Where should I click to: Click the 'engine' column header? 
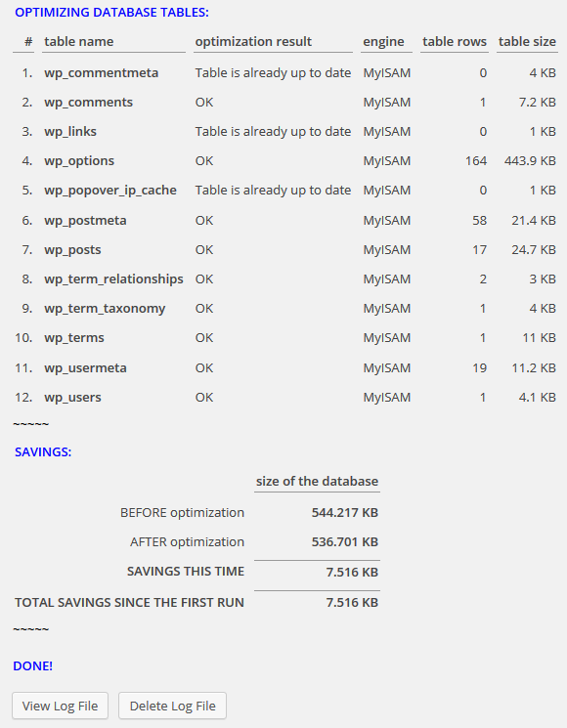pyautogui.click(x=383, y=42)
